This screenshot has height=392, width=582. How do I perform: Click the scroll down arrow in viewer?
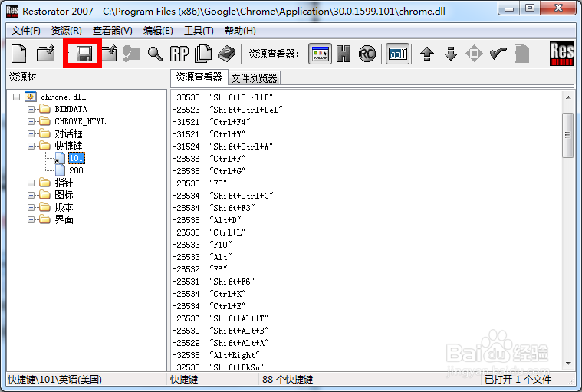tap(568, 364)
